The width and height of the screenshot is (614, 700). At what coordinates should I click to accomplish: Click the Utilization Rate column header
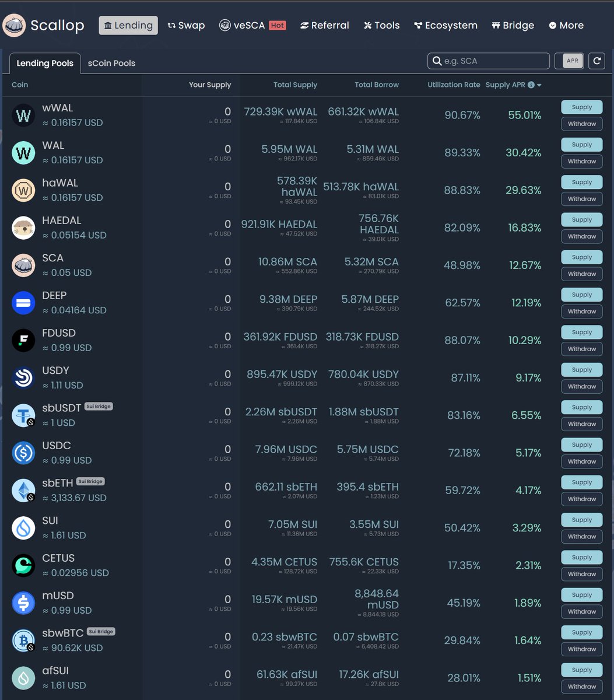coord(454,85)
